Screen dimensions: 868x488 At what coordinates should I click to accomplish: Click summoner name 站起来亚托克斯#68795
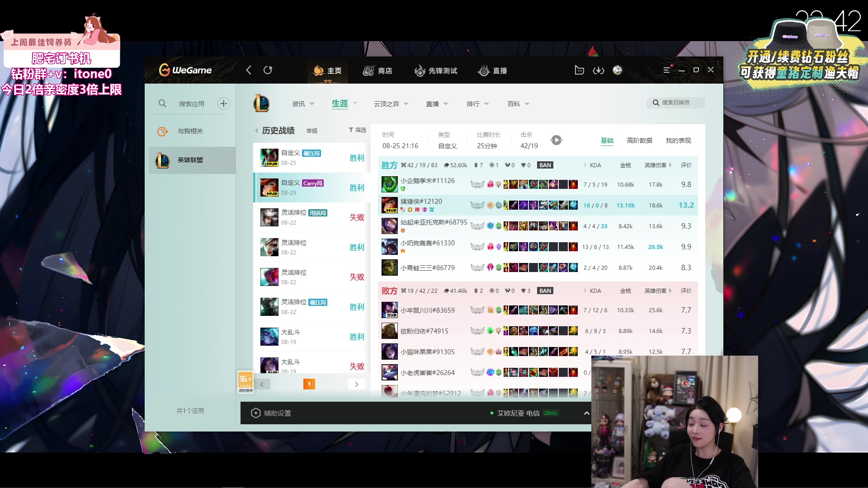[x=434, y=222]
